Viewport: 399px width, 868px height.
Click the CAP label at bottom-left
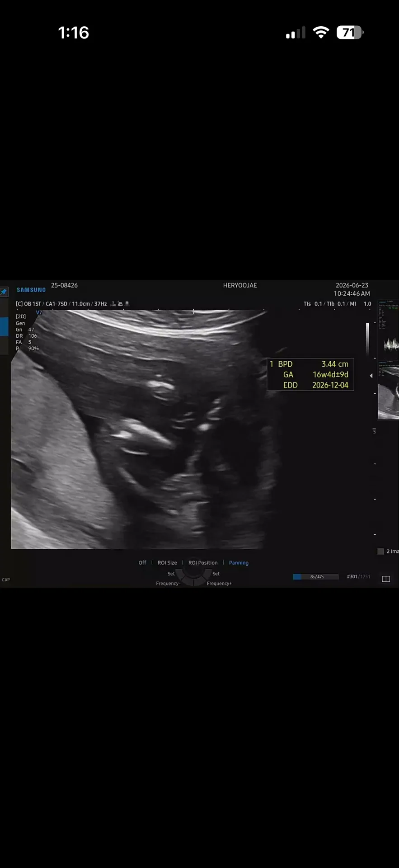click(x=6, y=580)
